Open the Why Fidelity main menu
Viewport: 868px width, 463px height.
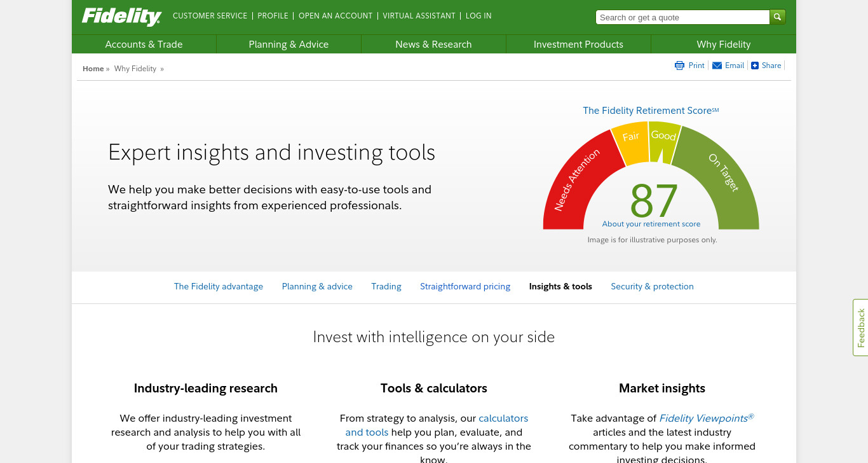(723, 45)
